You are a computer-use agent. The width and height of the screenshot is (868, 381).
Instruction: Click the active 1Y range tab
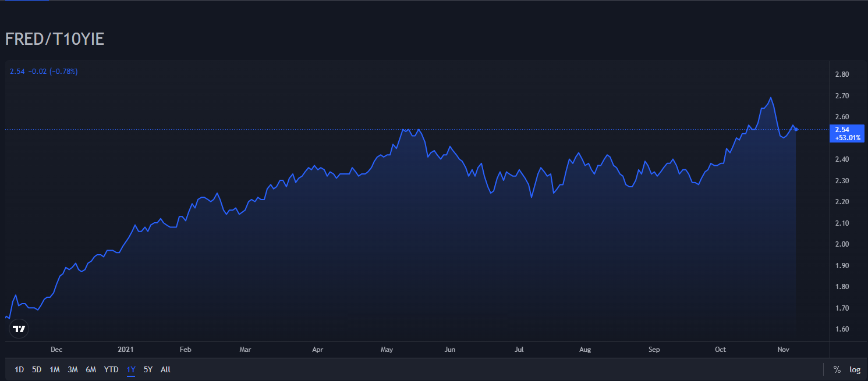point(131,369)
